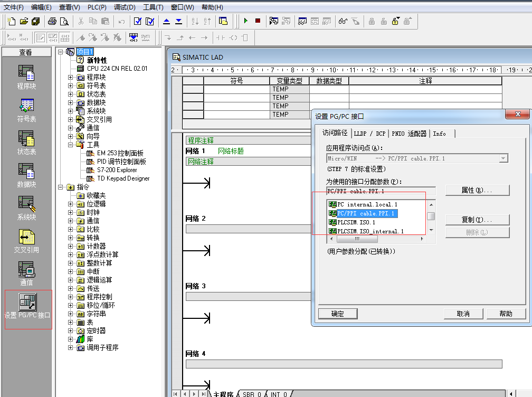
Task: Click the Upload from PLC arrow icon
Action: (x=166, y=21)
